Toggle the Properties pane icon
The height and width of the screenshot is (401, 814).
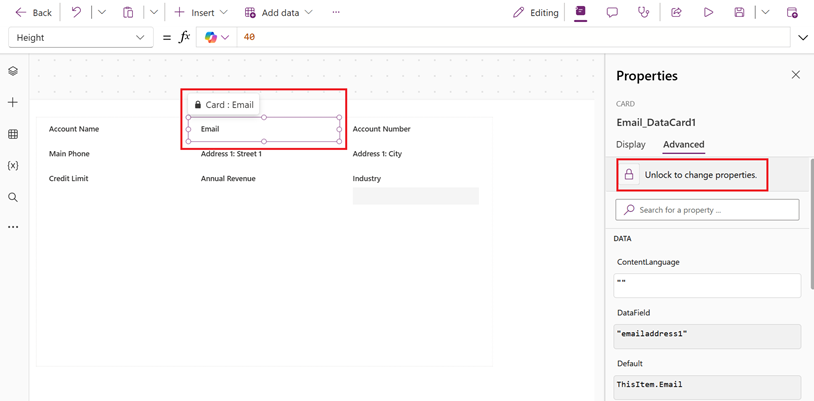point(581,12)
